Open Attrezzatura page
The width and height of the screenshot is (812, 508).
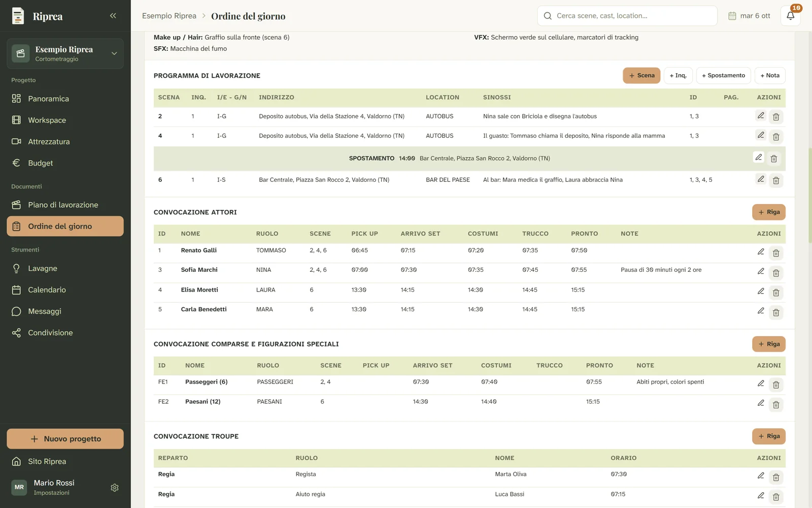click(65, 141)
